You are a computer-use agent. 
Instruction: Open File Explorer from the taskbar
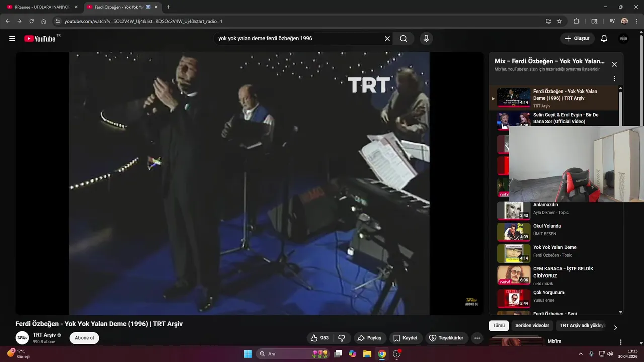(367, 354)
